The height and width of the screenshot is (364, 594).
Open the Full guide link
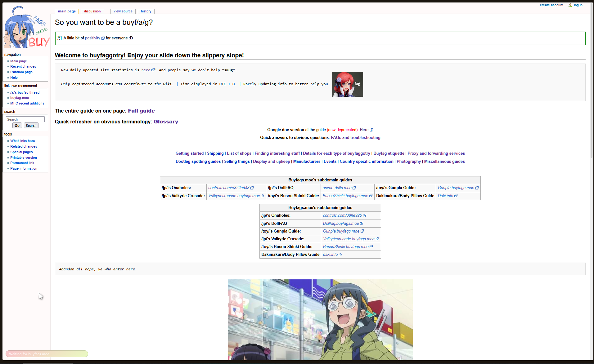(x=141, y=111)
